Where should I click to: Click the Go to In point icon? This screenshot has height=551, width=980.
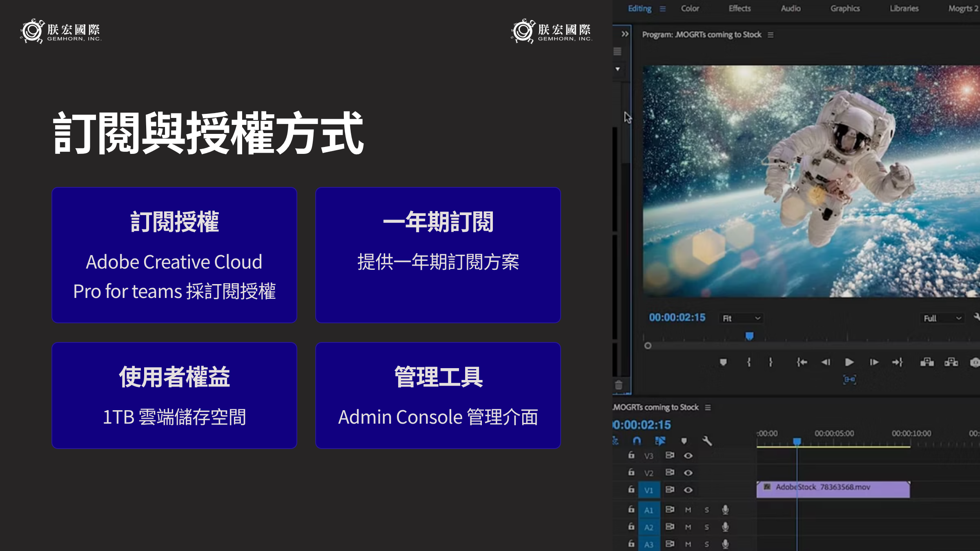coord(802,362)
